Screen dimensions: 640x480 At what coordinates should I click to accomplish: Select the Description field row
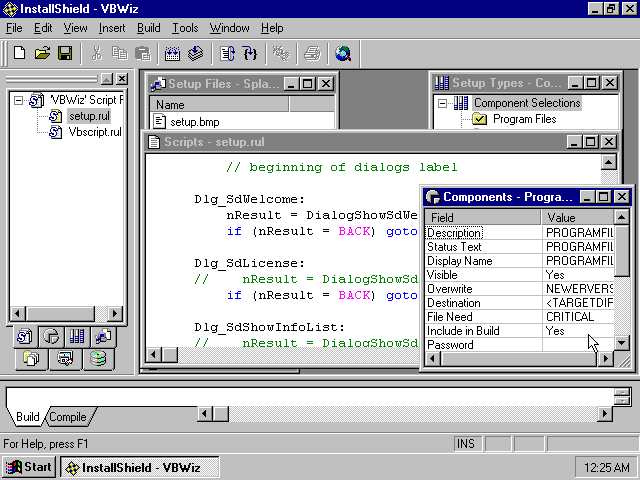click(x=519, y=233)
